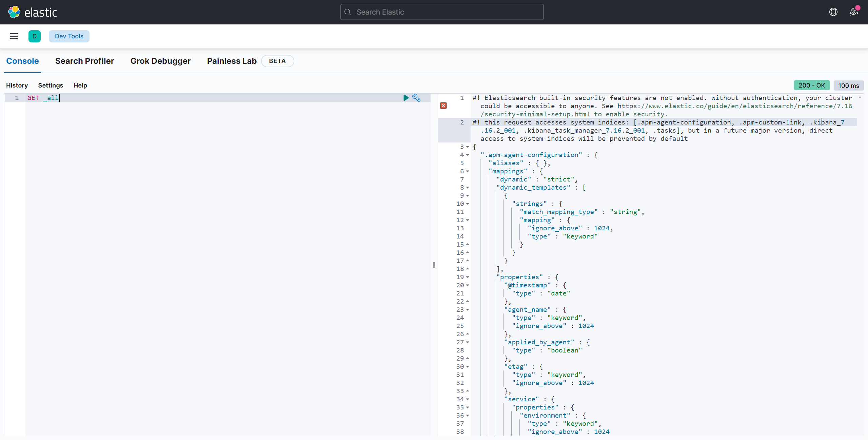Open the newsfeed celebration icon

854,12
